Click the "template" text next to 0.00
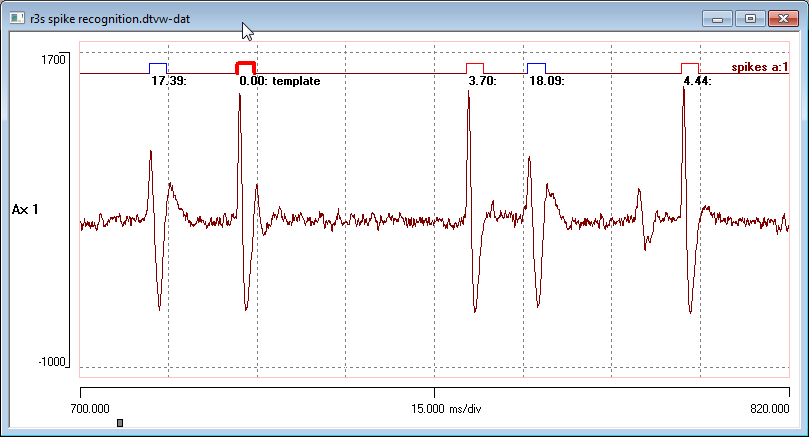Image resolution: width=809 pixels, height=437 pixels. coord(295,81)
